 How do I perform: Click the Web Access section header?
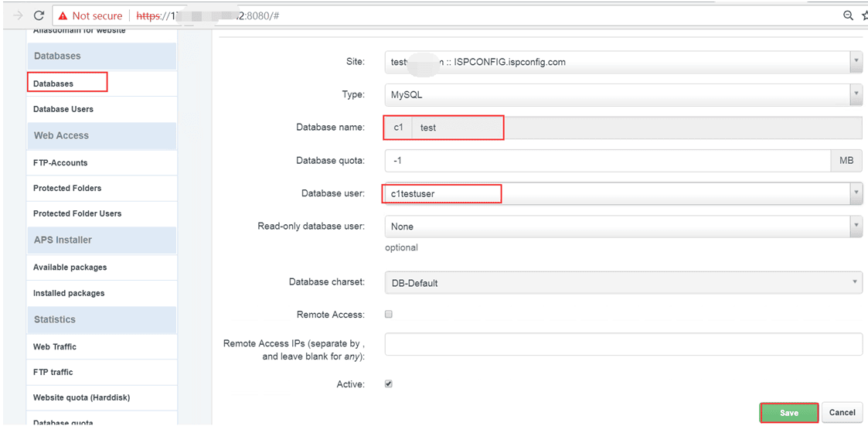(x=102, y=136)
